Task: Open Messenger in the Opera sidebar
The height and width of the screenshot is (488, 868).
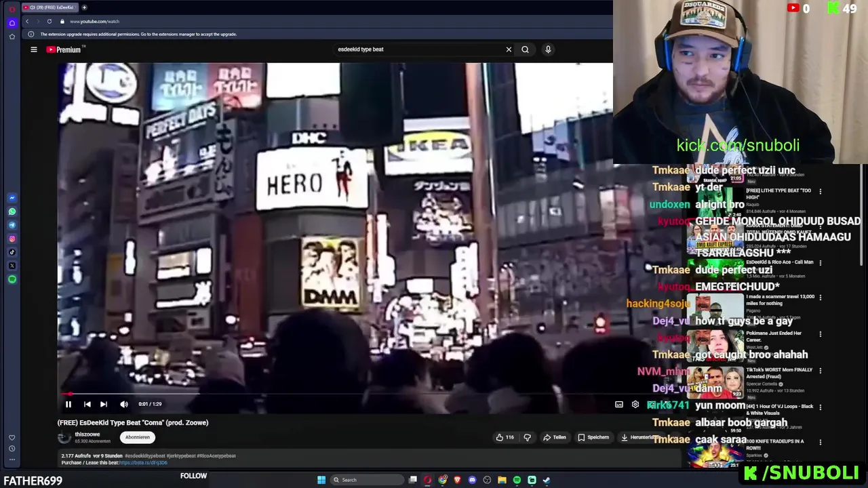Action: tap(12, 198)
